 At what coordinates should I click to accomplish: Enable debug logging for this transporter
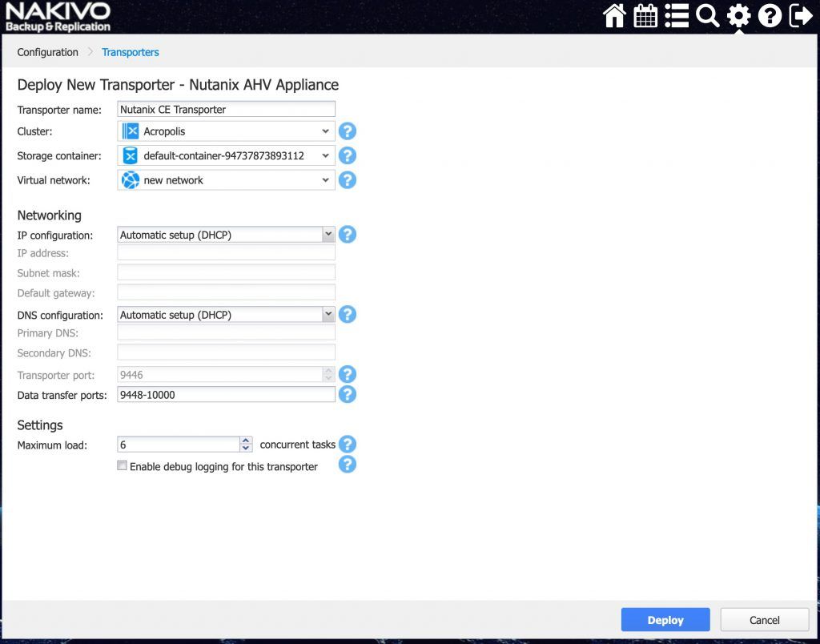[122, 465]
